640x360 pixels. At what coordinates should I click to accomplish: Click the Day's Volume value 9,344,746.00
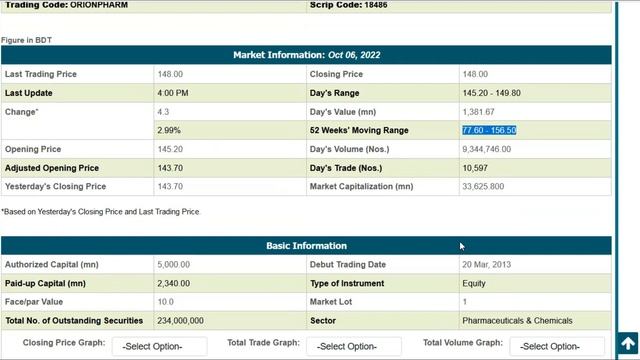[x=487, y=149]
